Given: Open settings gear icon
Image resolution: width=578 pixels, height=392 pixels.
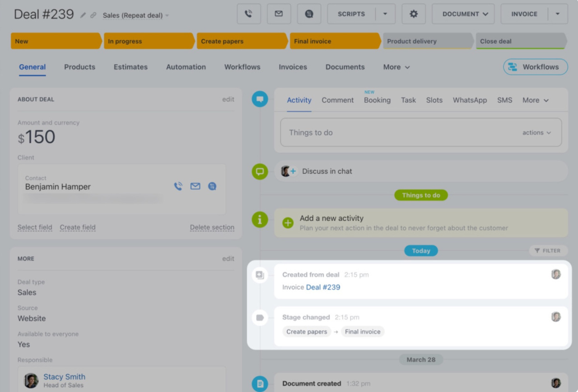Looking at the screenshot, I should click(413, 14).
